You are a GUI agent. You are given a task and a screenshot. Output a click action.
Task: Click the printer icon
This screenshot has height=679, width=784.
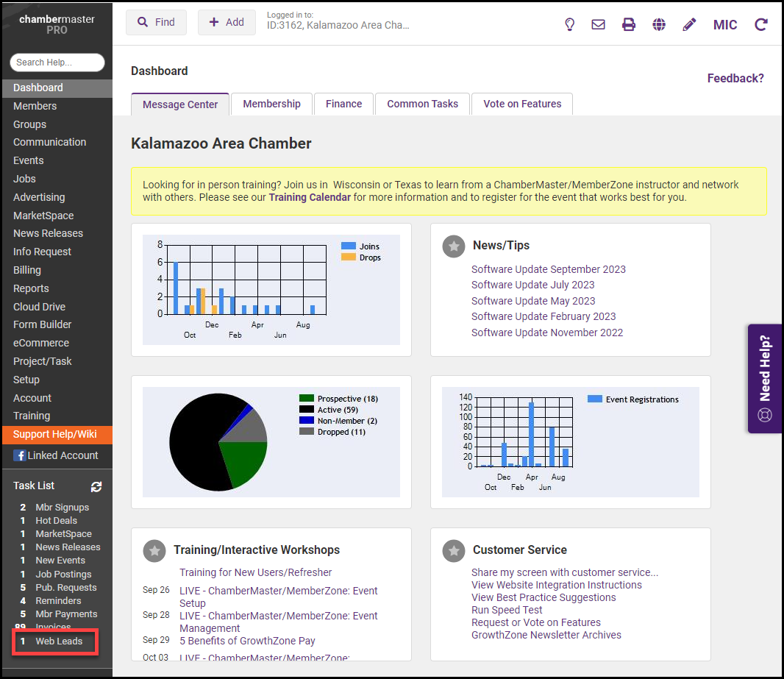629,24
